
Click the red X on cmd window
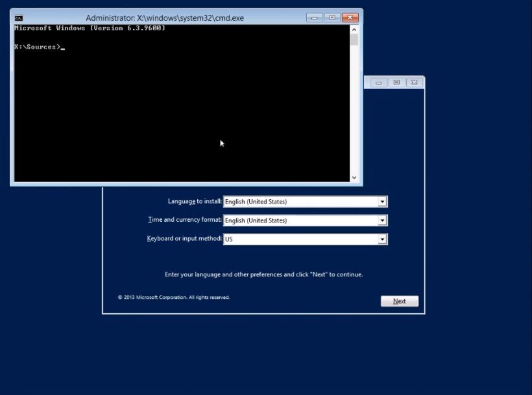pyautogui.click(x=350, y=18)
